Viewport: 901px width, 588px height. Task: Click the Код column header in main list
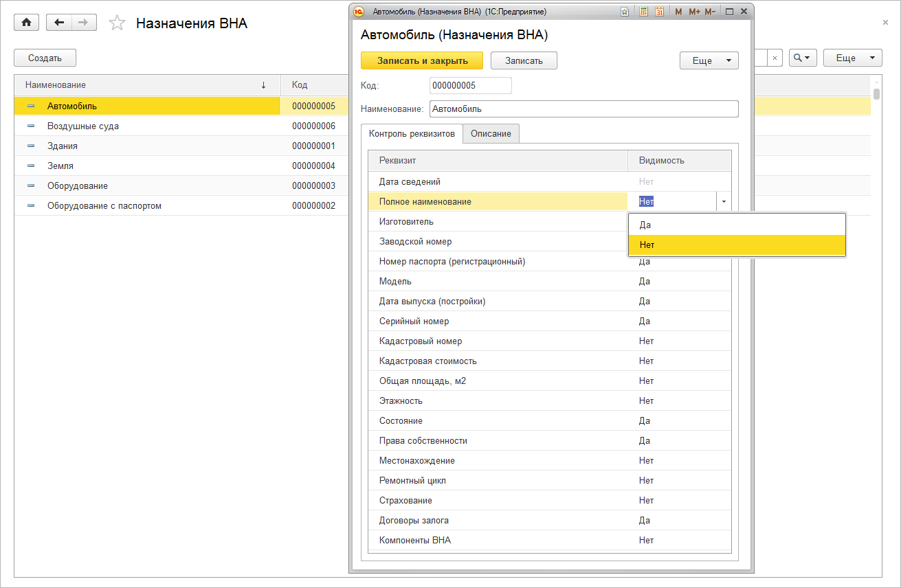click(x=315, y=85)
